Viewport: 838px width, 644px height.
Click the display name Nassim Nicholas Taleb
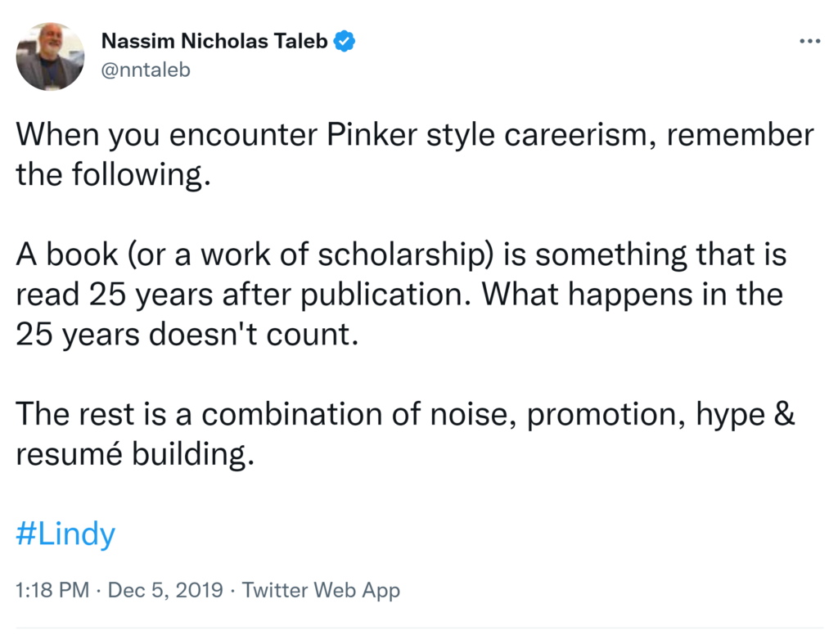pos(216,41)
